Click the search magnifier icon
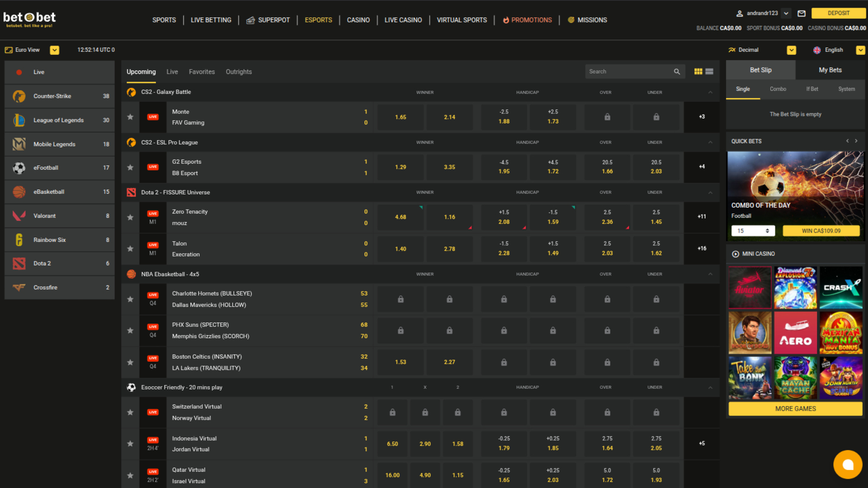 [x=677, y=71]
